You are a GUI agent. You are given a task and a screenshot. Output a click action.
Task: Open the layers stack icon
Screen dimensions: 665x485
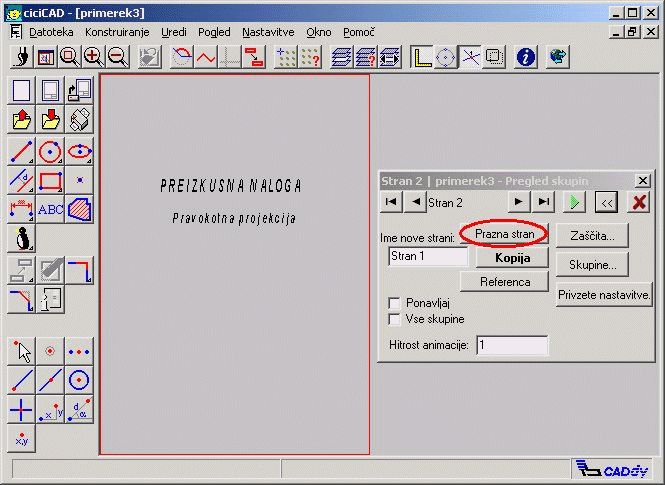[x=341, y=57]
